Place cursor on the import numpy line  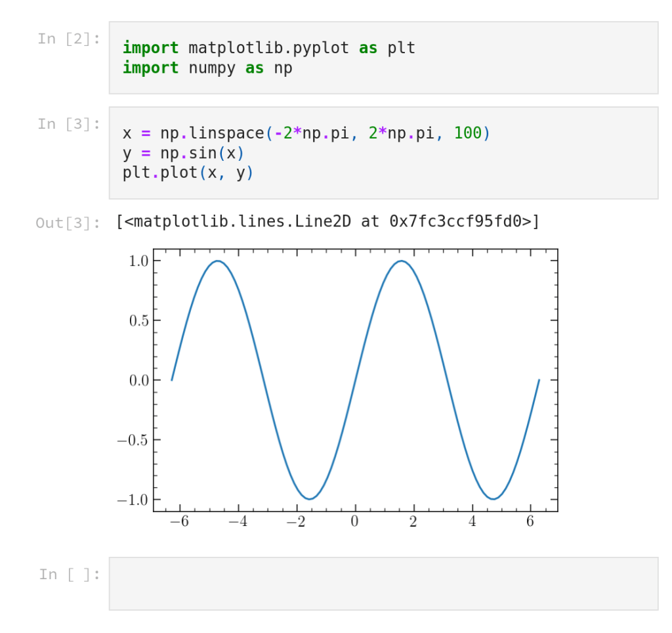207,68
